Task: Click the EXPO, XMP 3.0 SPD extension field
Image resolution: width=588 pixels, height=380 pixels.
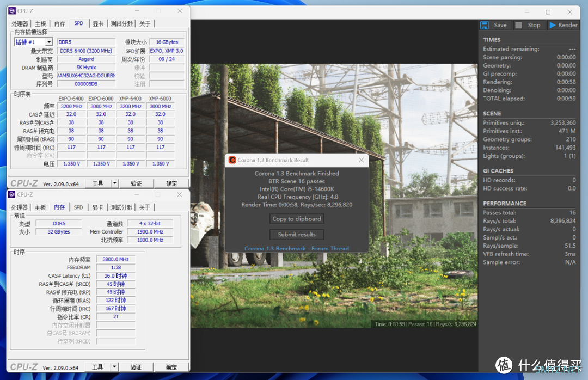Action: tap(167, 51)
